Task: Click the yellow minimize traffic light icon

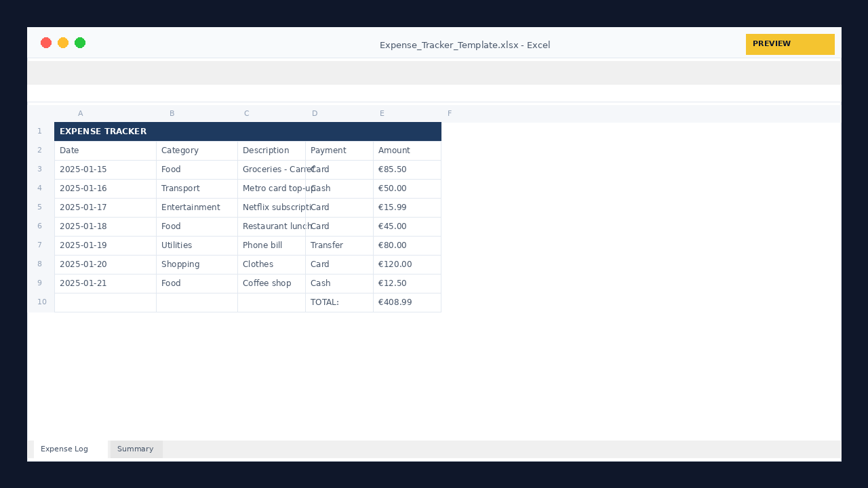Action: pyautogui.click(x=63, y=43)
